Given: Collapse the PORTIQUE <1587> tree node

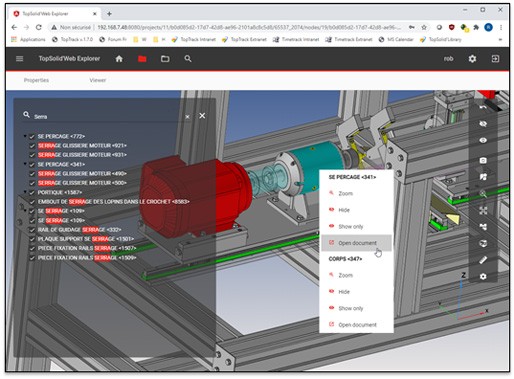Looking at the screenshot, I should point(25,192).
